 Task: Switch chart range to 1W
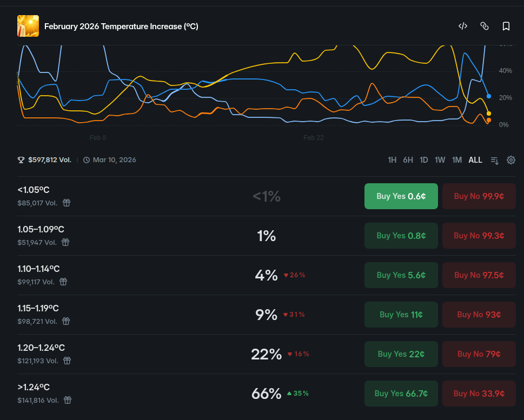pos(440,160)
